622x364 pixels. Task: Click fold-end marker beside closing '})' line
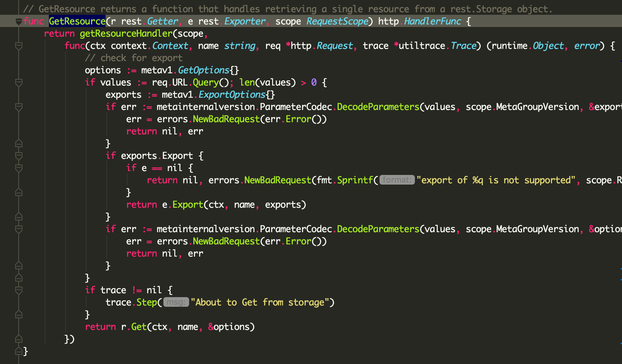(19, 339)
